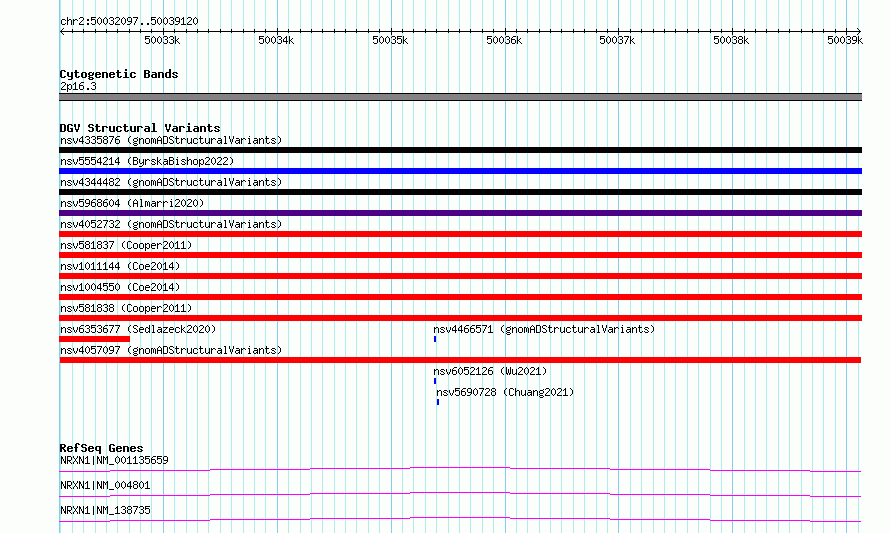The width and height of the screenshot is (890, 533).
Task: Open the nsv5554214 ByrskaBishop2022 label
Action: [x=147, y=161]
